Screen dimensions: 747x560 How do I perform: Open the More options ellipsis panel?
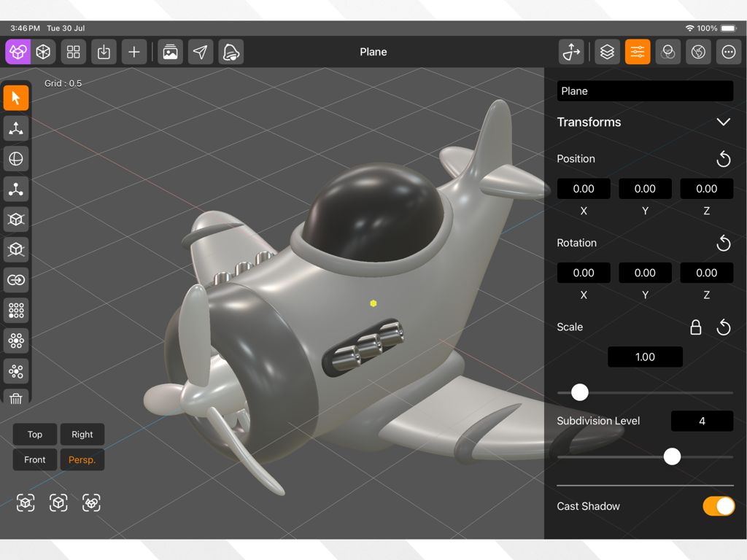click(x=728, y=52)
